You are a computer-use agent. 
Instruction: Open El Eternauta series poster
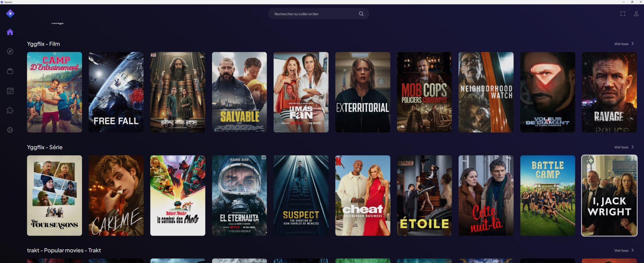pyautogui.click(x=239, y=195)
